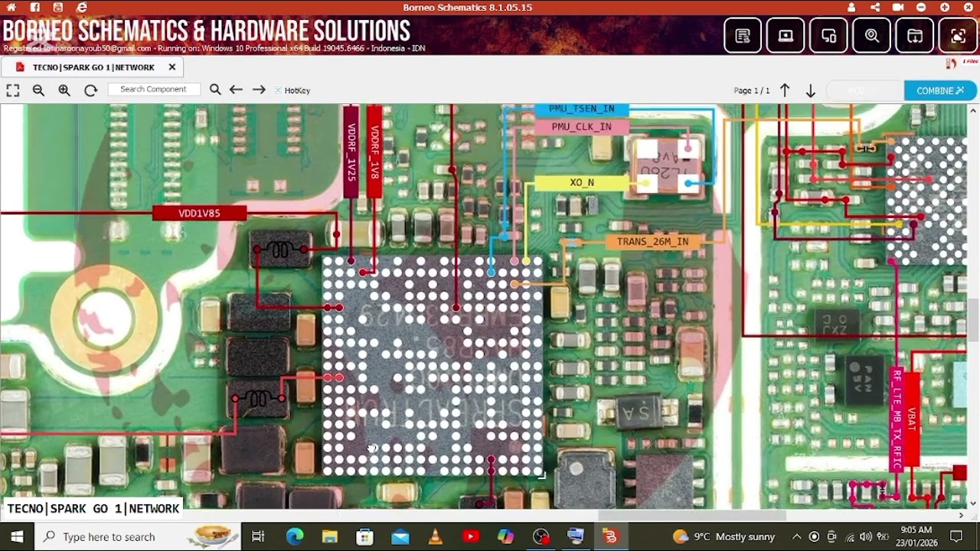
Task: Click the monitor display toolbar button
Action: click(x=786, y=35)
